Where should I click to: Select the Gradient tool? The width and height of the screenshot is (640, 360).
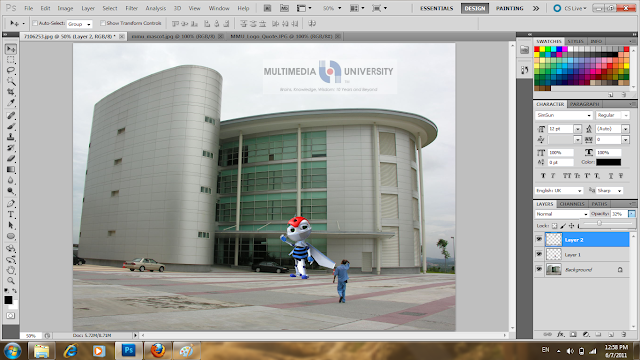point(11,169)
